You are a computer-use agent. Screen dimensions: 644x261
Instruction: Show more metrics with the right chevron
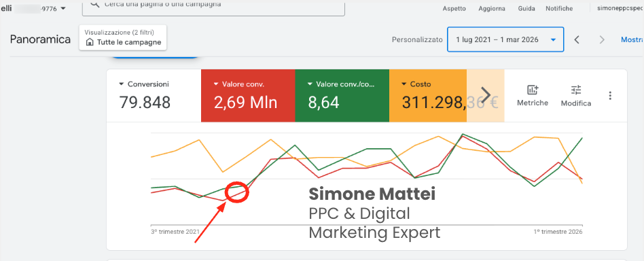point(486,95)
